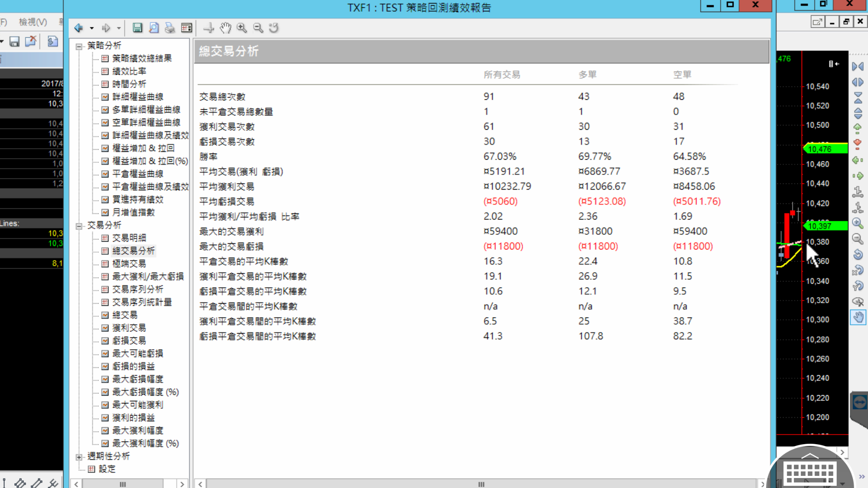
Task: Collapse the 策略分析 tree node
Action: 79,46
